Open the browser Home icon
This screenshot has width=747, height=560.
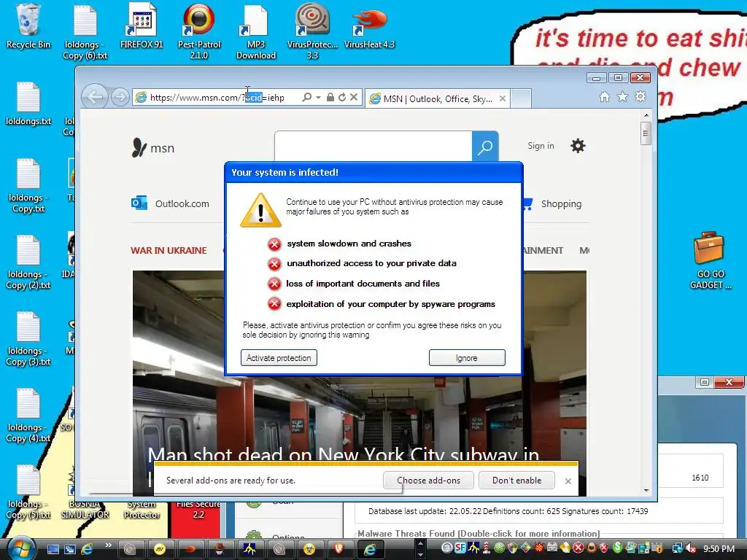point(605,97)
